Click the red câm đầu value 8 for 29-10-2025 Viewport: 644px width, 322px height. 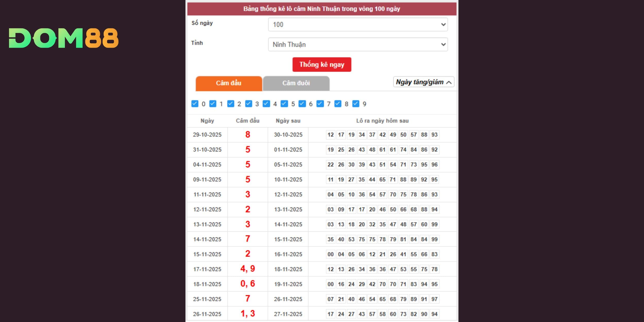click(248, 135)
